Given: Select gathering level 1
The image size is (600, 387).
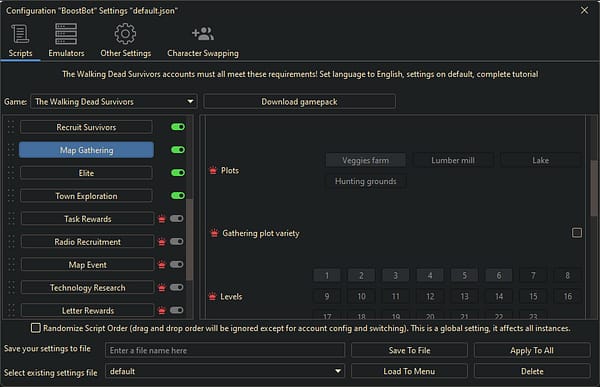Looking at the screenshot, I should (326, 275).
